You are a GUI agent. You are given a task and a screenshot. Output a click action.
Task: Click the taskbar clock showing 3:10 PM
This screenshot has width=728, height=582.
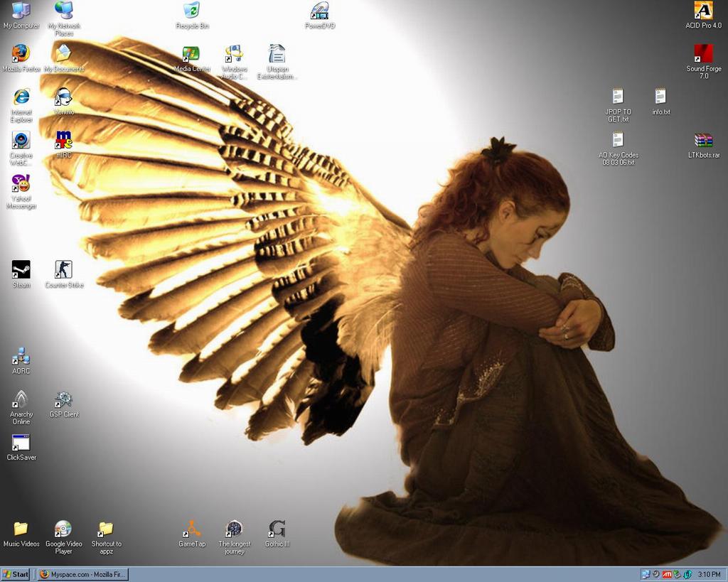click(709, 574)
